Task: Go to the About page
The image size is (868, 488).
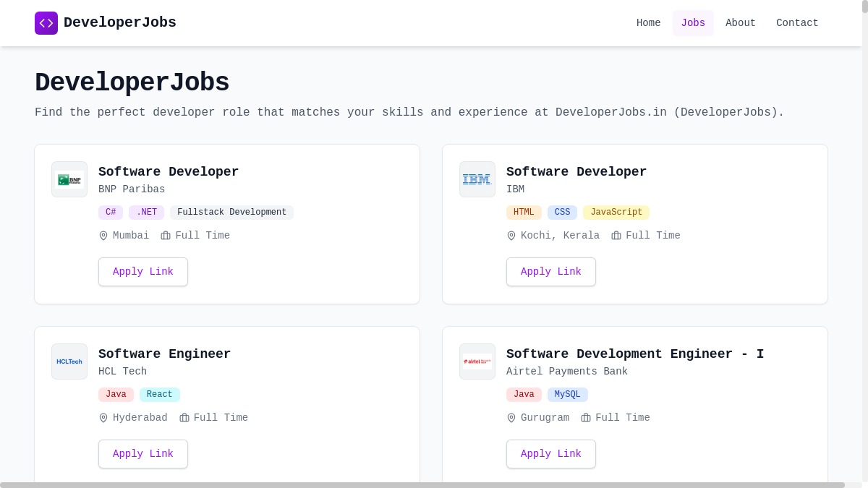Action: coord(740,23)
